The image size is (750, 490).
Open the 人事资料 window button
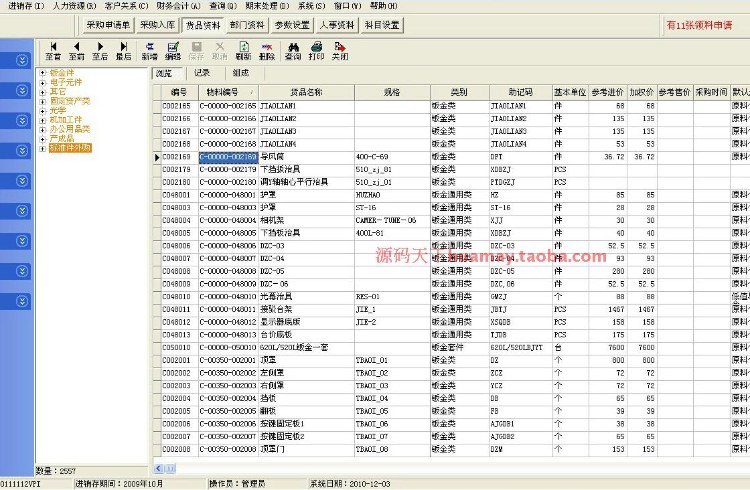click(x=337, y=25)
